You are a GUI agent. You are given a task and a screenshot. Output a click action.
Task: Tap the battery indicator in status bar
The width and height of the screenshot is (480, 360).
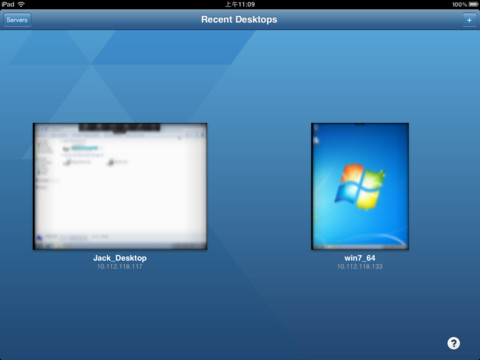[474, 4]
